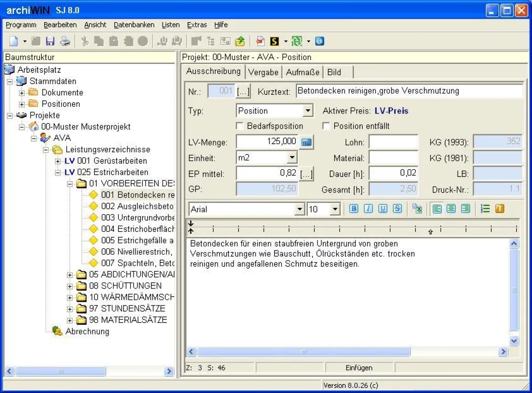Click the insert text document icon

tap(417, 209)
